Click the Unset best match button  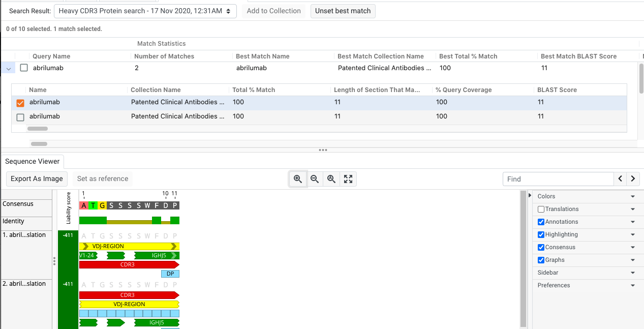343,11
